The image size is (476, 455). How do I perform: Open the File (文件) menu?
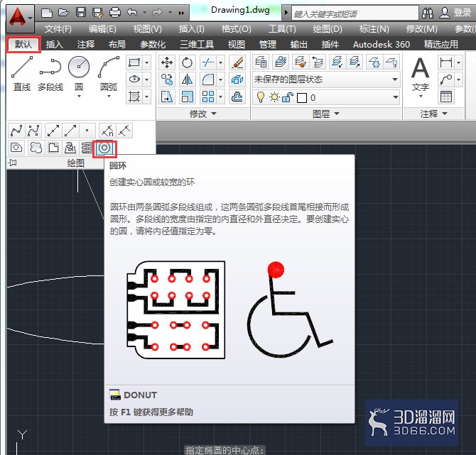[x=58, y=29]
